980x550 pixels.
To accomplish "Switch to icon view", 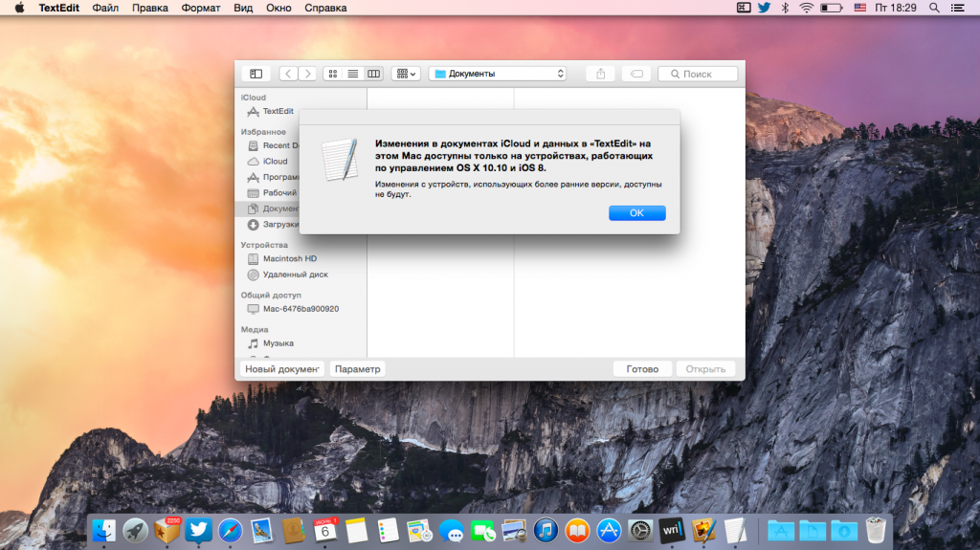I will 333,74.
